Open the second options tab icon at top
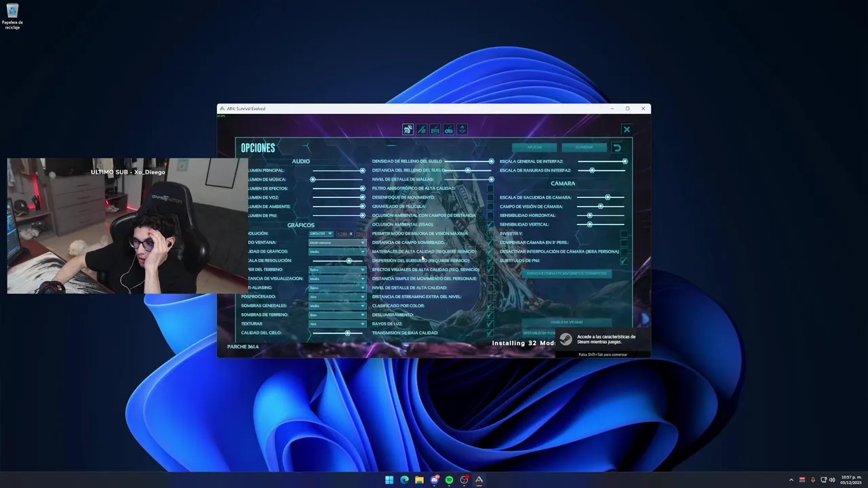 point(421,129)
